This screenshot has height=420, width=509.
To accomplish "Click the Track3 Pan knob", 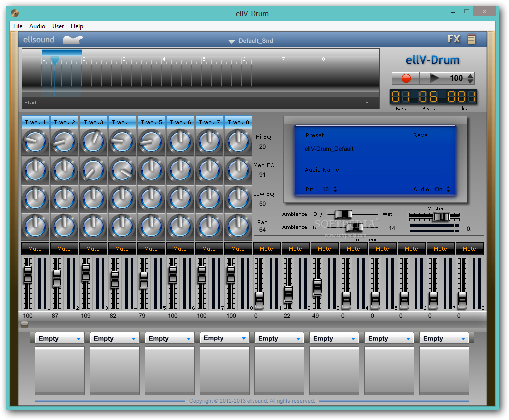I will click(x=93, y=226).
